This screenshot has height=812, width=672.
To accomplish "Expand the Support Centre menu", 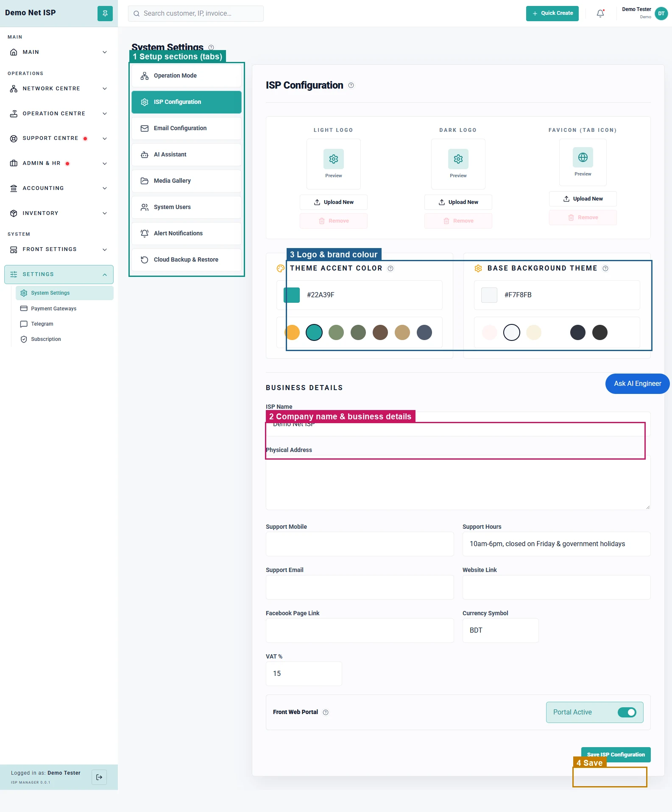I will (59, 138).
